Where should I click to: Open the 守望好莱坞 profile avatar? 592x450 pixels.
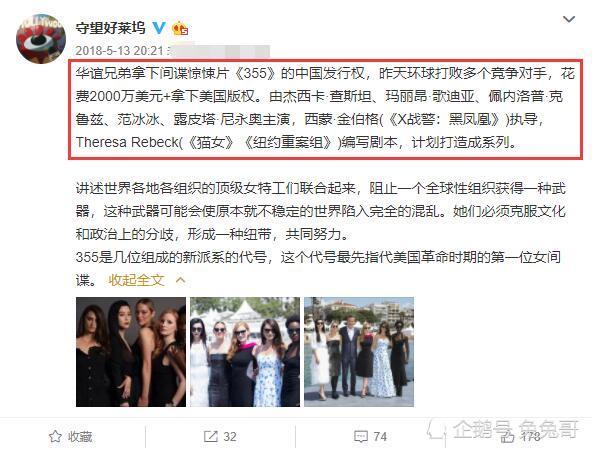point(41,39)
